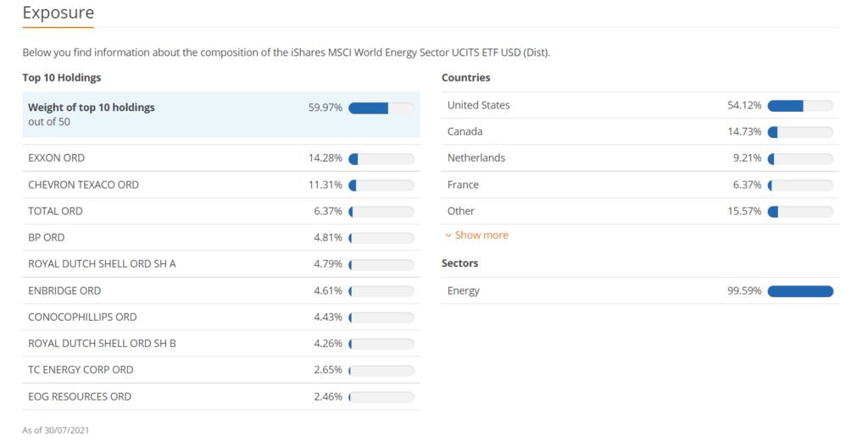
Task: Select ROYAL DUTCH SHELL ORD SH A
Action: click(221, 264)
